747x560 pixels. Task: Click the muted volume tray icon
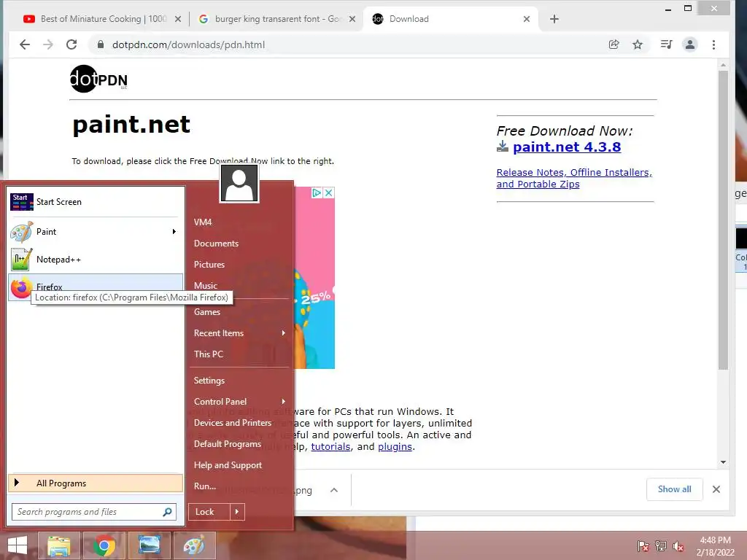coord(678,546)
